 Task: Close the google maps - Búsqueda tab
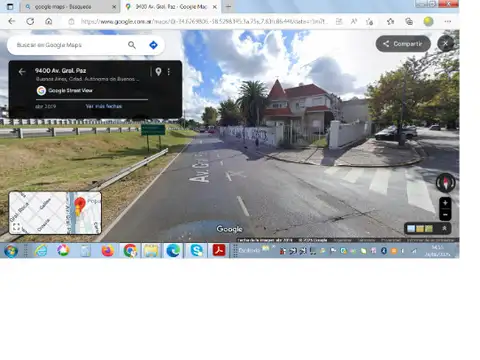pyautogui.click(x=114, y=7)
